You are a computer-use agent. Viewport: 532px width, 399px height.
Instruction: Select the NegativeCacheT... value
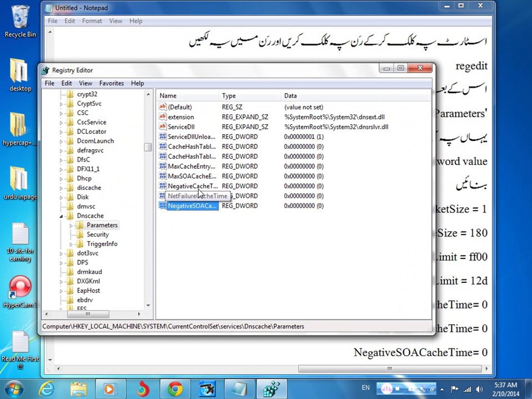coord(192,186)
